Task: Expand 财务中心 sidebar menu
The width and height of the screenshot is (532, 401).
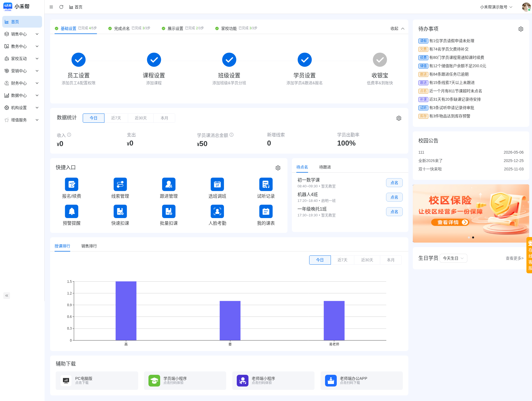Action: pyautogui.click(x=22, y=83)
